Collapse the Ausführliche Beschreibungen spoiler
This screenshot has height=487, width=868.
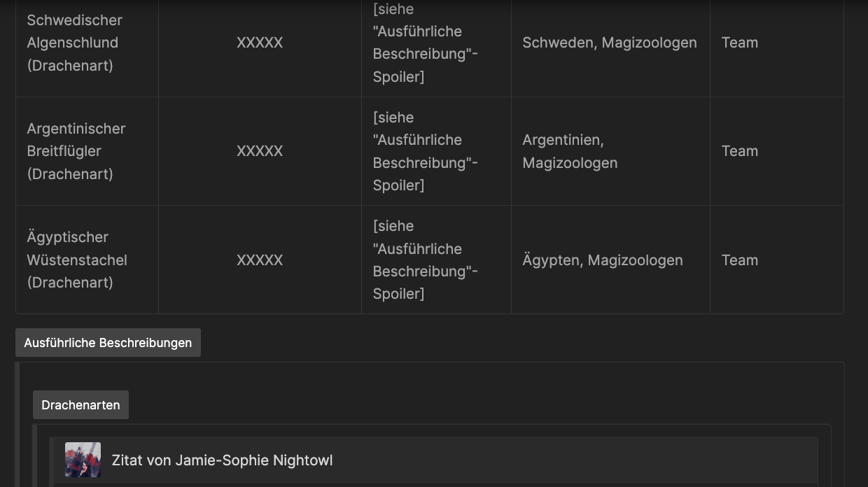point(108,343)
